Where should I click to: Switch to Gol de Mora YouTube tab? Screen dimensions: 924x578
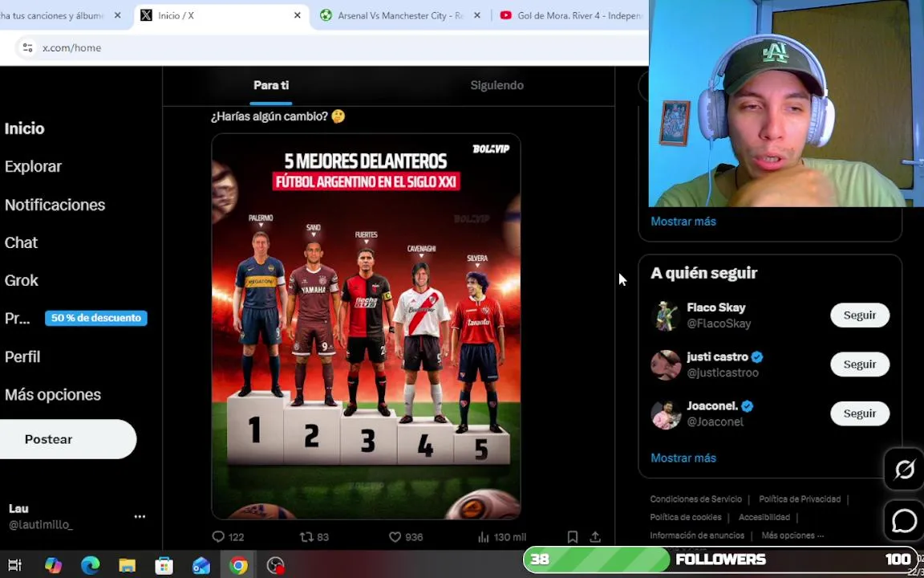click(572, 15)
